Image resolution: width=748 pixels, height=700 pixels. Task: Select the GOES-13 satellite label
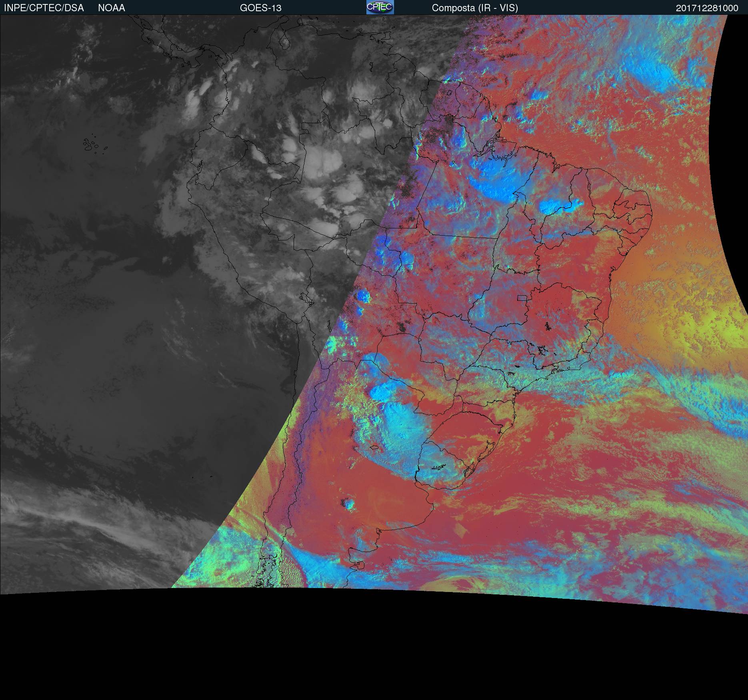coord(261,8)
